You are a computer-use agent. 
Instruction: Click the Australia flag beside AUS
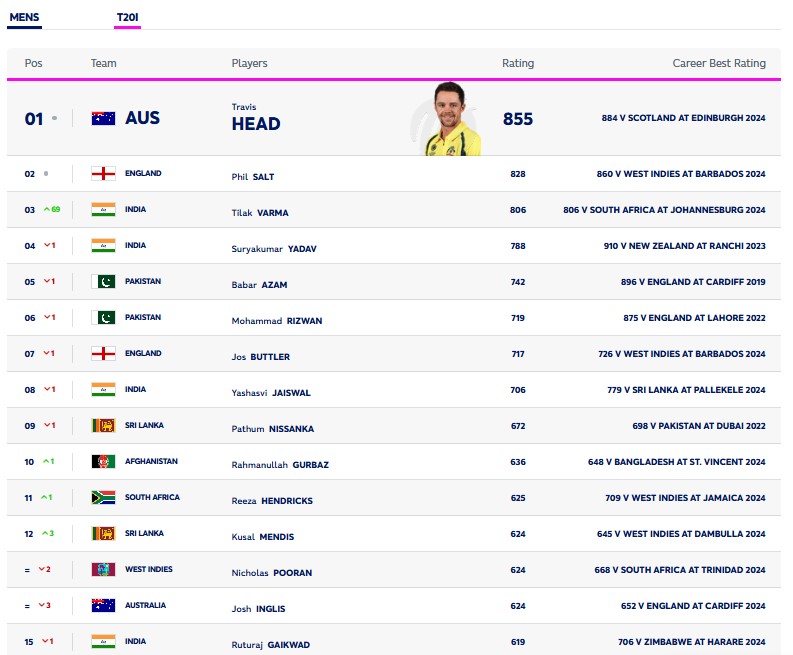tap(103, 118)
